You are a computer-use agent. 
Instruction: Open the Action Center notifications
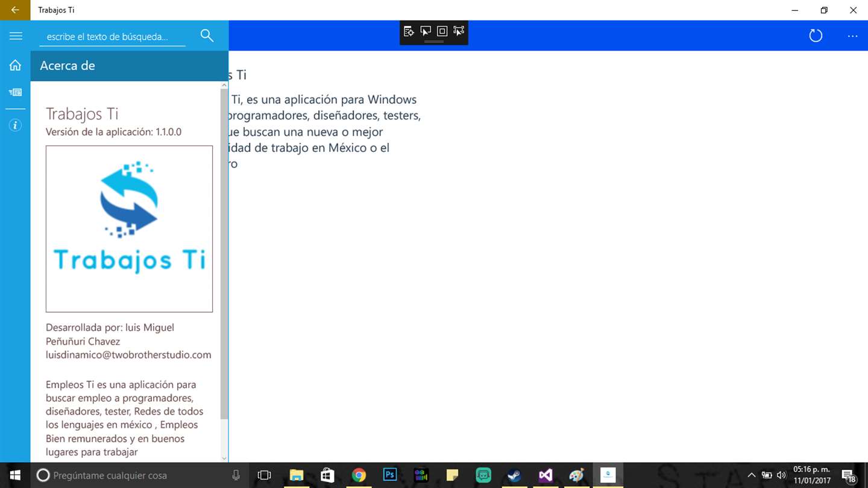tap(848, 475)
